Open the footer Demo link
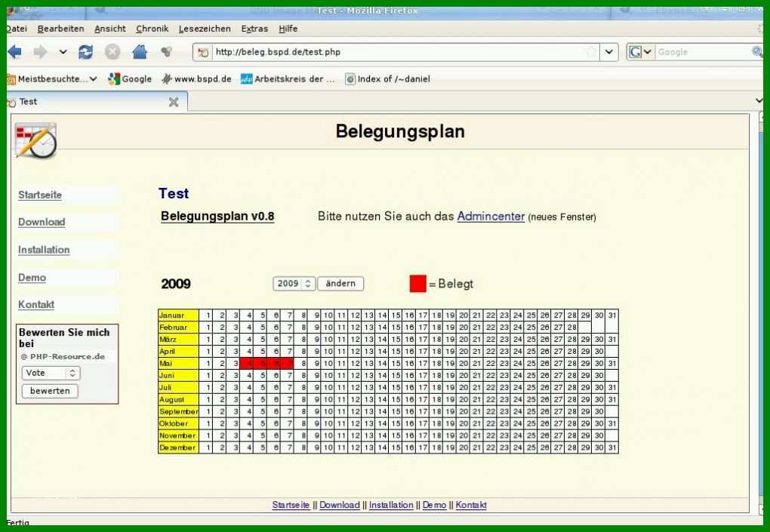 [435, 505]
